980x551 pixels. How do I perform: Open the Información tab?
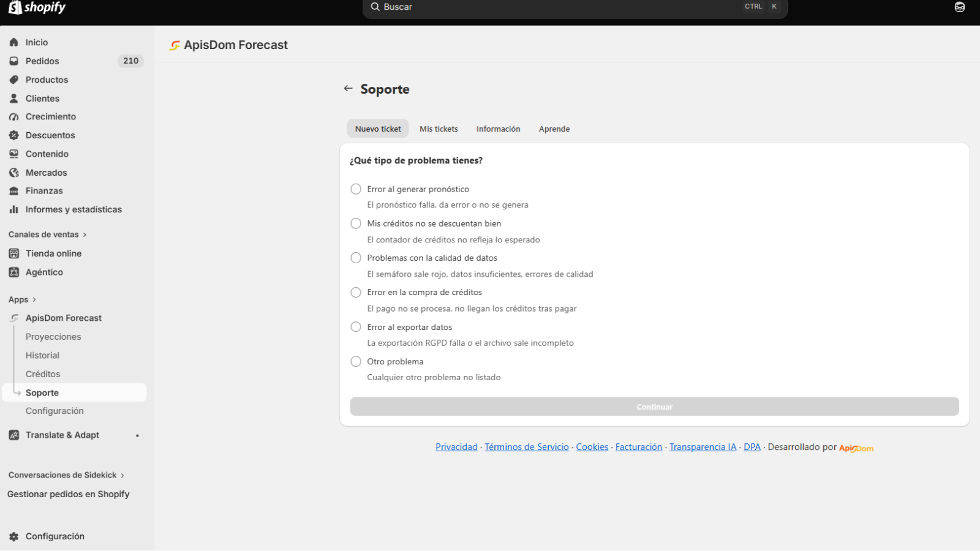coord(499,129)
